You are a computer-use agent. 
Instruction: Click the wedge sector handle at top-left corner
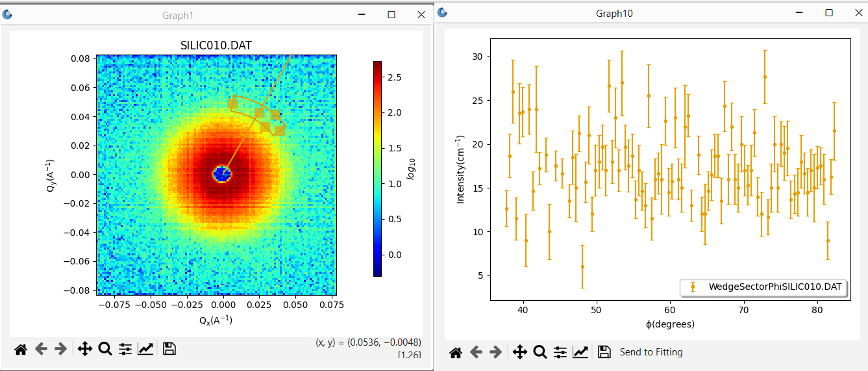point(233,103)
